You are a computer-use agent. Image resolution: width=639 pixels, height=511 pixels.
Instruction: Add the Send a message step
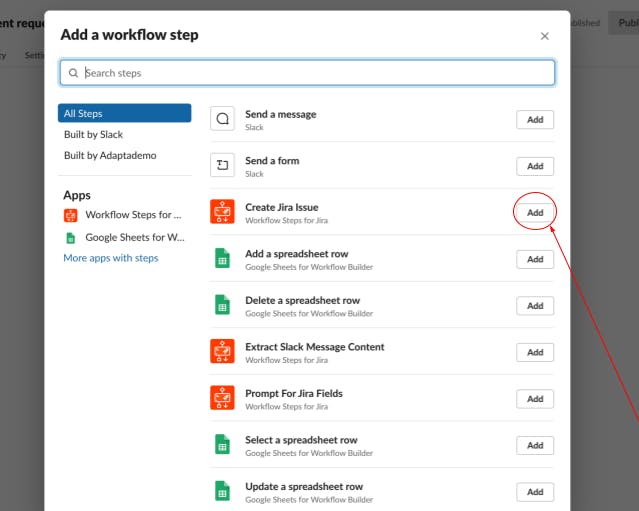click(535, 119)
